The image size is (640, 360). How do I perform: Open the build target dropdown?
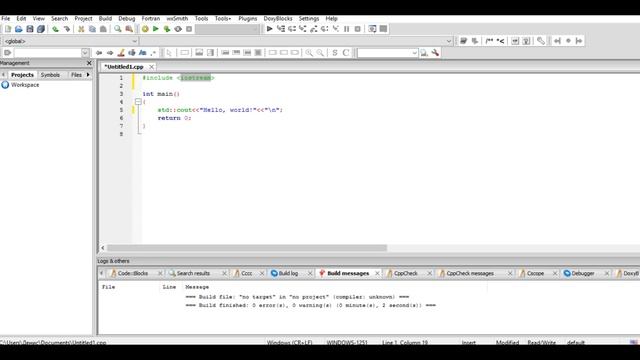point(227,29)
